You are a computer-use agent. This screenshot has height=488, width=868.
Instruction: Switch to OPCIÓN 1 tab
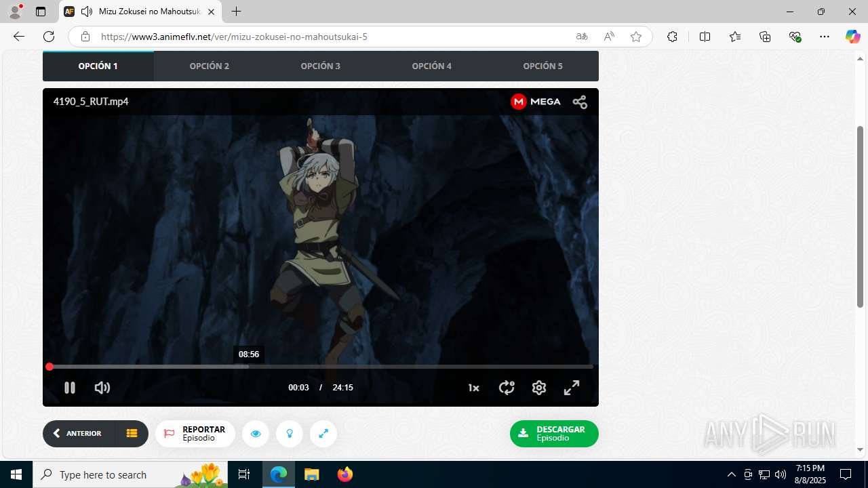(98, 66)
